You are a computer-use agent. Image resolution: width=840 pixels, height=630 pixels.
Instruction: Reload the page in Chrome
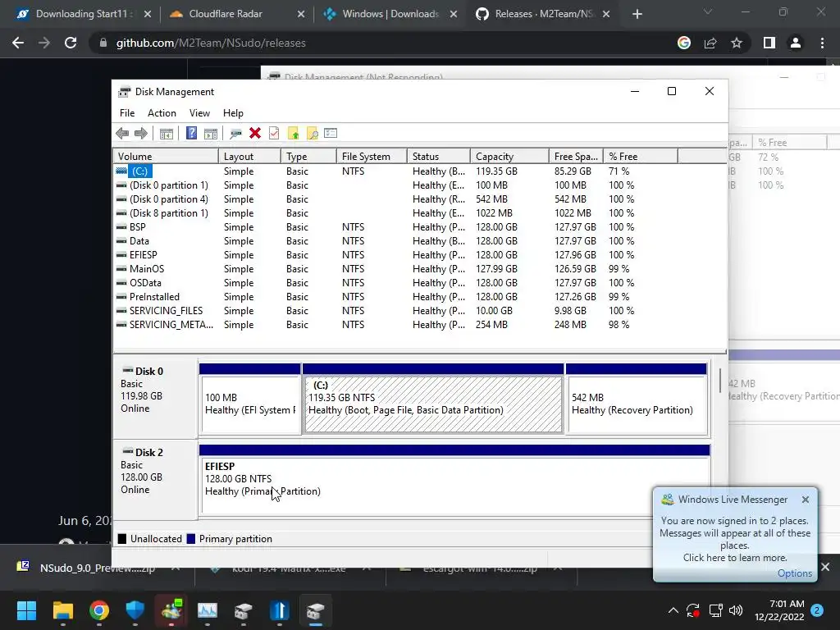pos(71,43)
